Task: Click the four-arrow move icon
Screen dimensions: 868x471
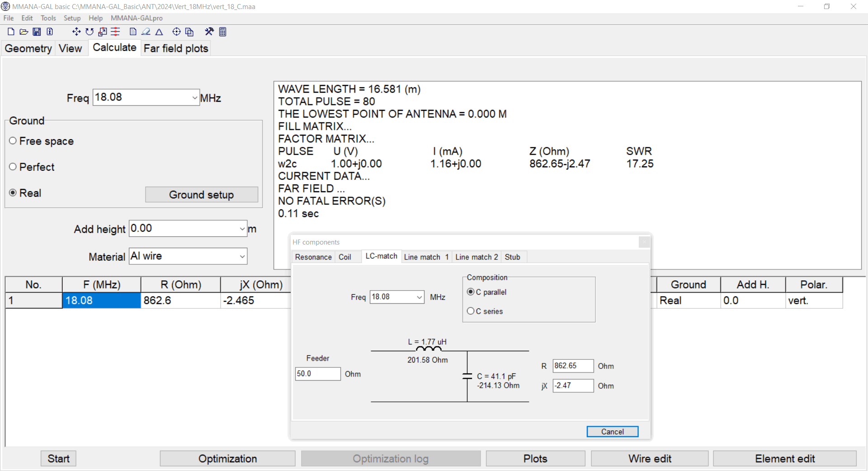Action: [76, 32]
